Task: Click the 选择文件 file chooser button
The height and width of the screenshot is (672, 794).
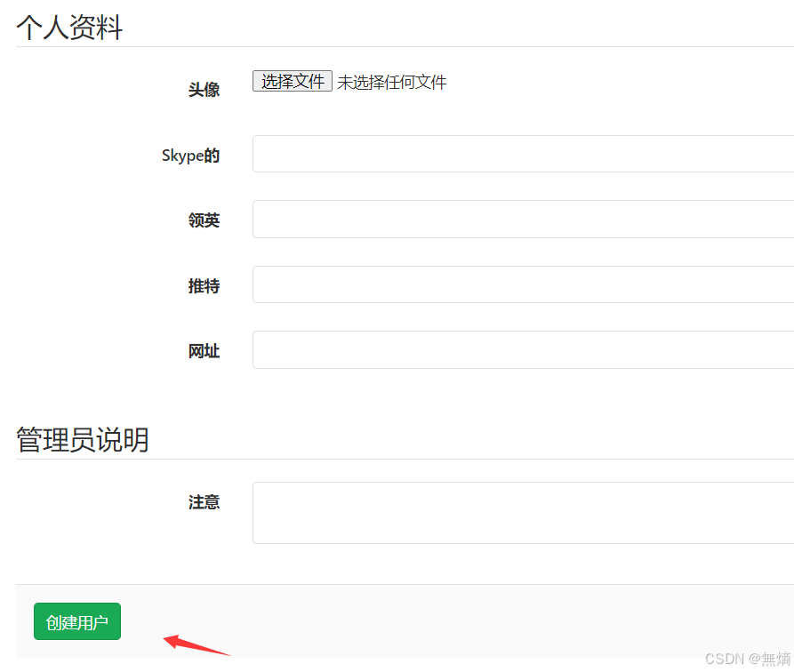Action: pos(293,81)
